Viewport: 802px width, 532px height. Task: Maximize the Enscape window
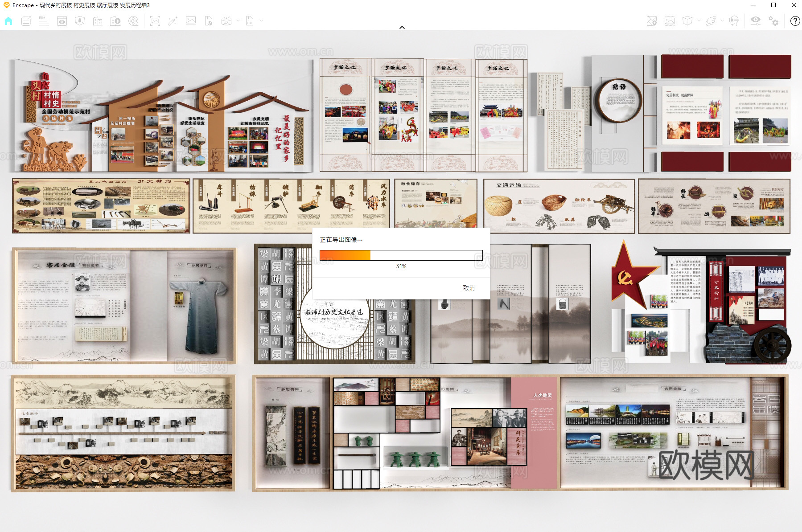pos(773,5)
